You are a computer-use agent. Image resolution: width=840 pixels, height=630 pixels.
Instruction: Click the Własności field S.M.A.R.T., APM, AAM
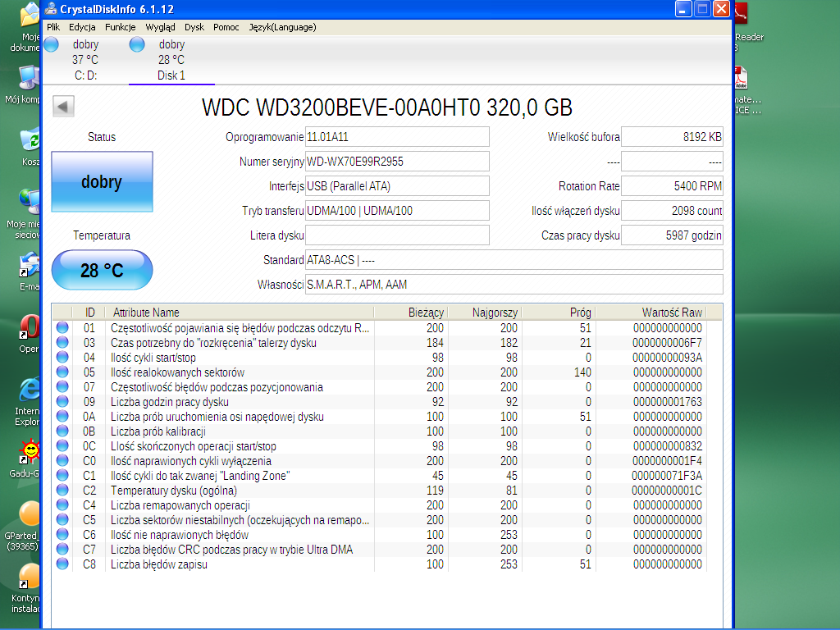(x=514, y=285)
